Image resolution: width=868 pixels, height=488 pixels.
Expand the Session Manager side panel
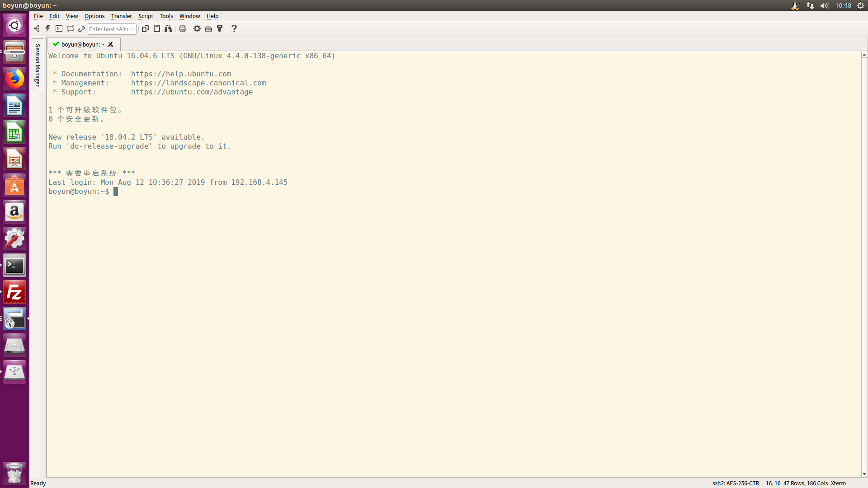[38, 65]
